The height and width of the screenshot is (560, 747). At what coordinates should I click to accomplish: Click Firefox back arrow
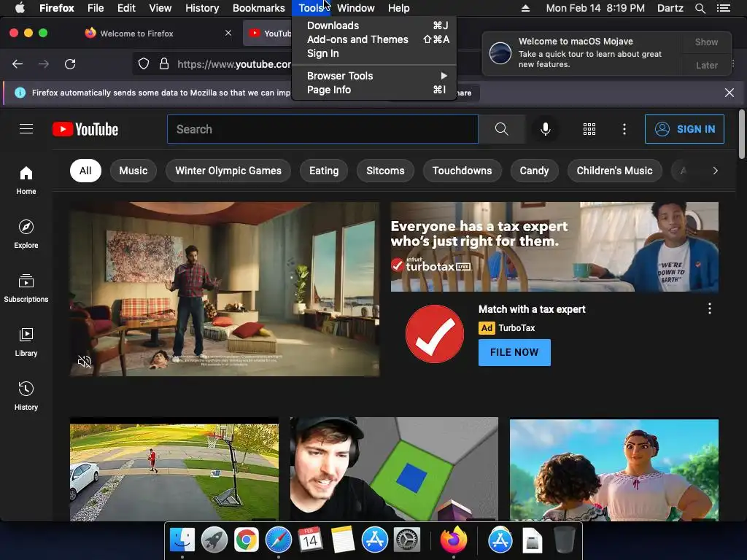pos(18,64)
